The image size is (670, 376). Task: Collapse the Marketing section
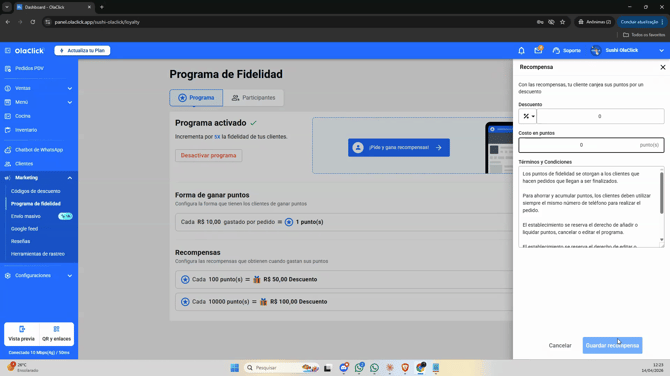(39, 178)
